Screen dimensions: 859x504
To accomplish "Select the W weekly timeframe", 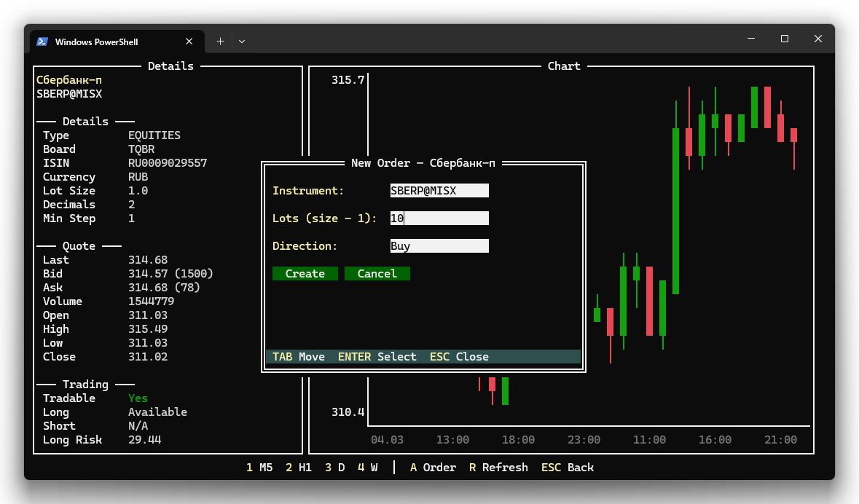I will click(368, 468).
